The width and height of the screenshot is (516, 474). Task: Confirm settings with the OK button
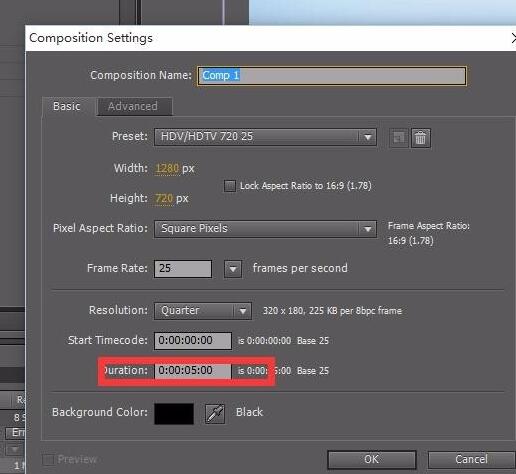tap(372, 459)
